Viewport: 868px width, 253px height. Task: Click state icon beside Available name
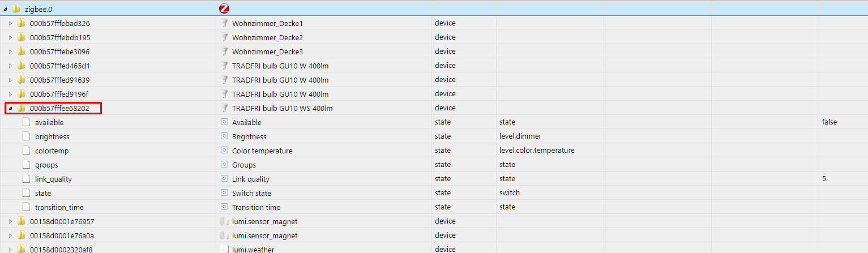coord(224,122)
